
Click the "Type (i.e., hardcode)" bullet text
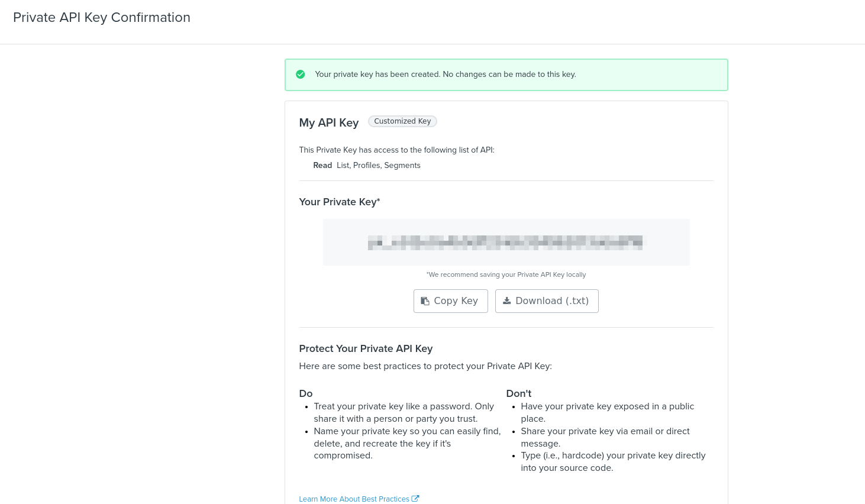pos(613,461)
